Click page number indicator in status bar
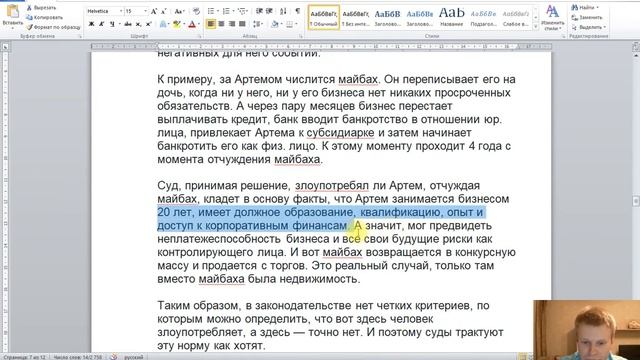The image size is (640, 360). pyautogui.click(x=24, y=357)
